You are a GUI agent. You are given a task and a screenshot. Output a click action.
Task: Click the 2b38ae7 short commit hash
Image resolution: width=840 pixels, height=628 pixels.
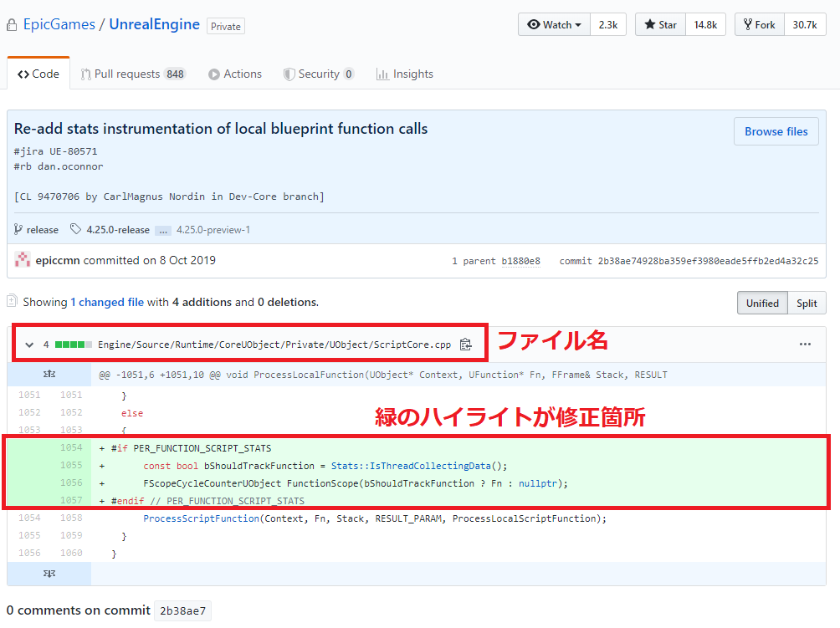[x=182, y=611]
